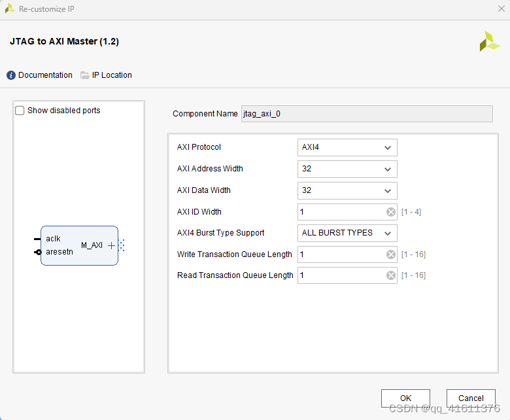The height and width of the screenshot is (420, 510).
Task: Click the AXI ID Width label
Action: [x=199, y=212]
